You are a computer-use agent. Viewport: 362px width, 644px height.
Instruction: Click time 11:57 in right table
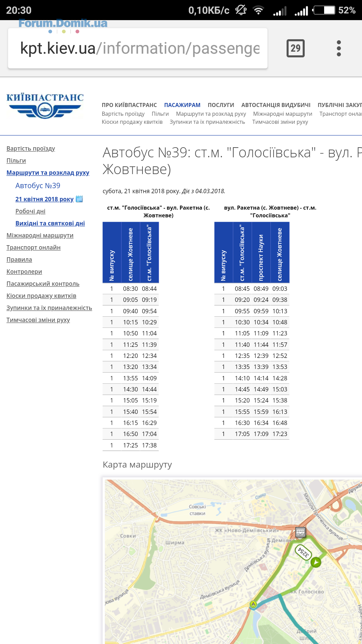[280, 345]
